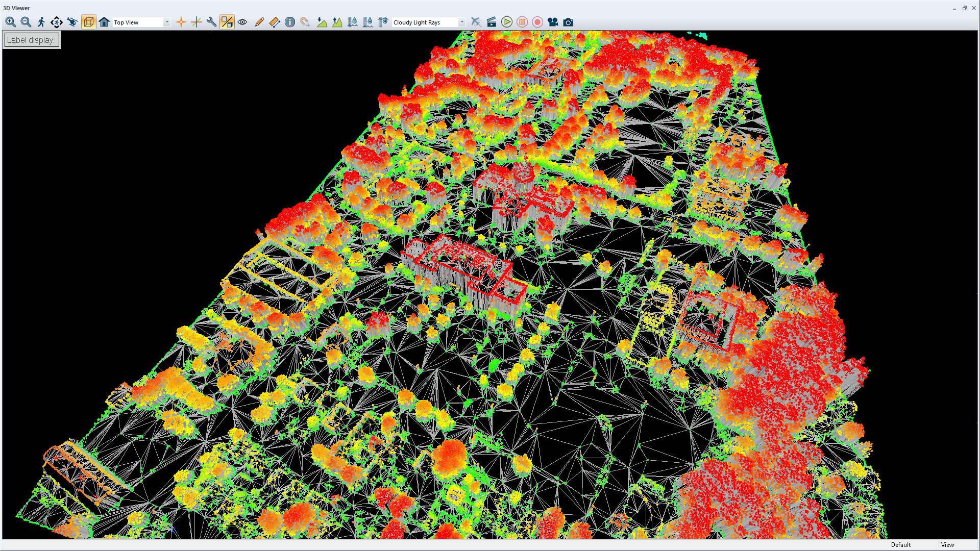Select the helicopter fly mode icon
This screenshot has width=980, height=551.
(72, 22)
